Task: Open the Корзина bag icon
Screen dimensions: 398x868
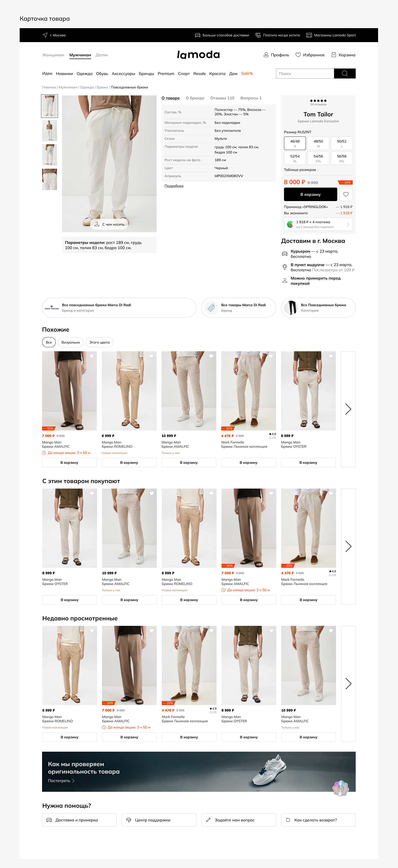Action: tap(334, 55)
